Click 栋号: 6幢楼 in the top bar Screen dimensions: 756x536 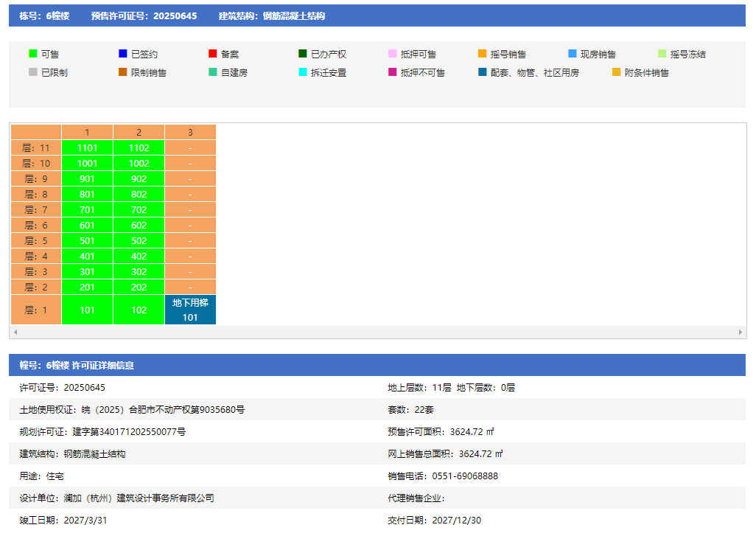pos(44,16)
